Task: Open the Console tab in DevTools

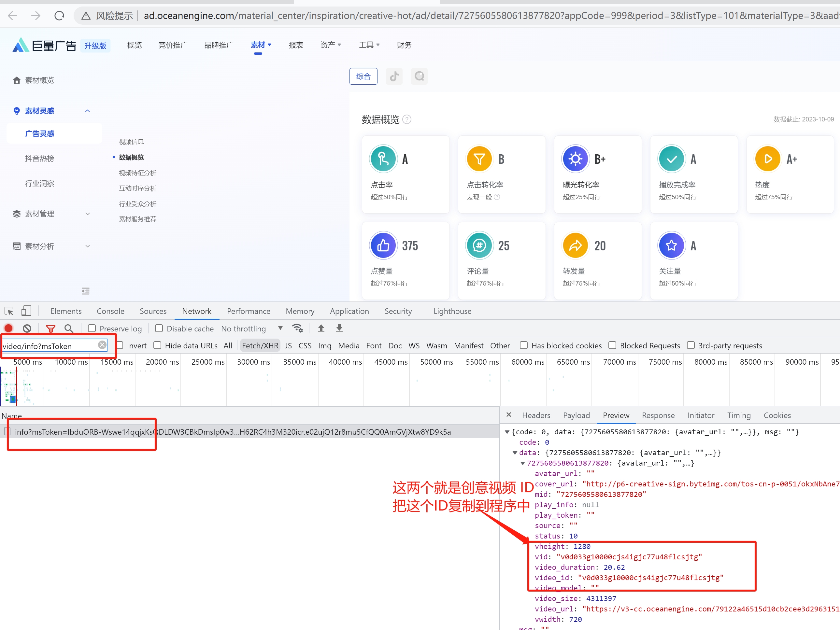Action: click(110, 311)
